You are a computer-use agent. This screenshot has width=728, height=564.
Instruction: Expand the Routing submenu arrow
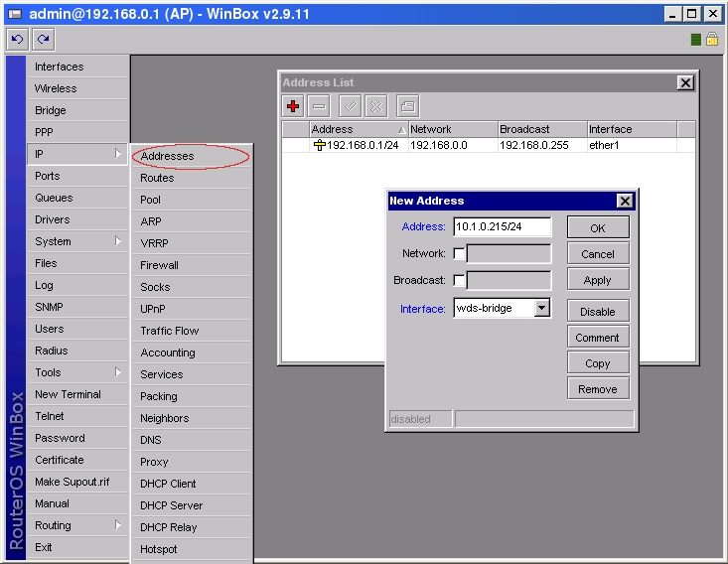[x=118, y=525]
